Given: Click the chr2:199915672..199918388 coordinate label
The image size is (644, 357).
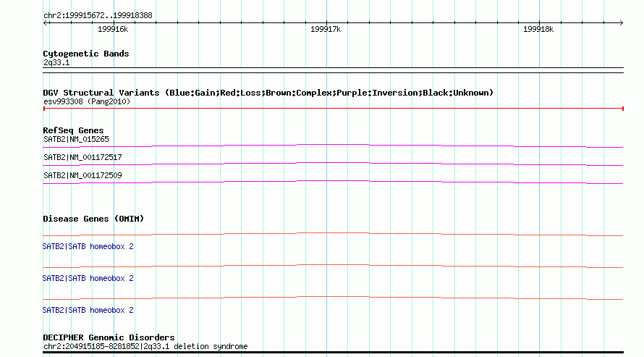Looking at the screenshot, I should click(98, 16).
